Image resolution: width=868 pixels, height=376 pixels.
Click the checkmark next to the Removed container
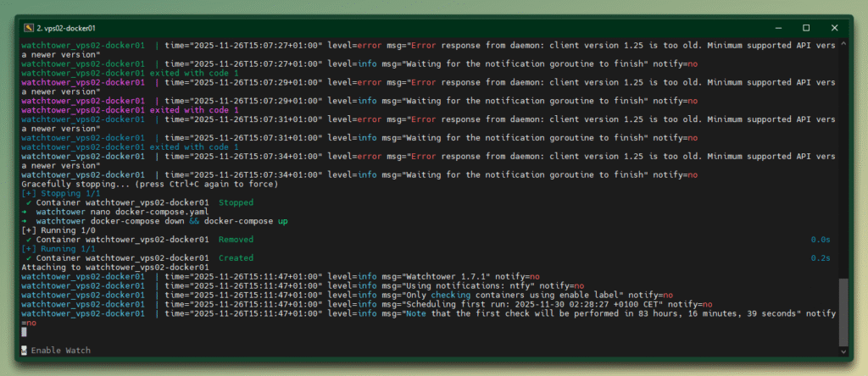pyautogui.click(x=29, y=240)
